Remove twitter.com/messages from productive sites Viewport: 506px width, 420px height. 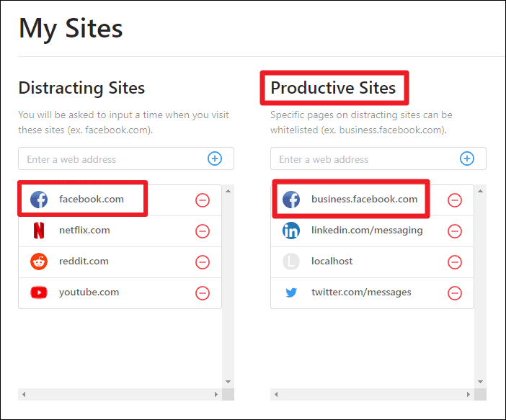(454, 293)
